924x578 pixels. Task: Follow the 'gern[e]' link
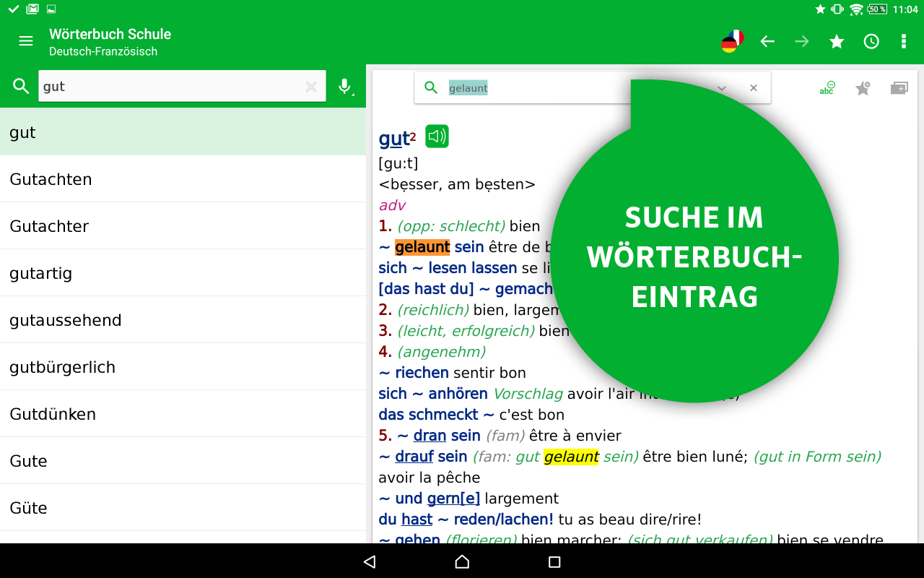(453, 499)
